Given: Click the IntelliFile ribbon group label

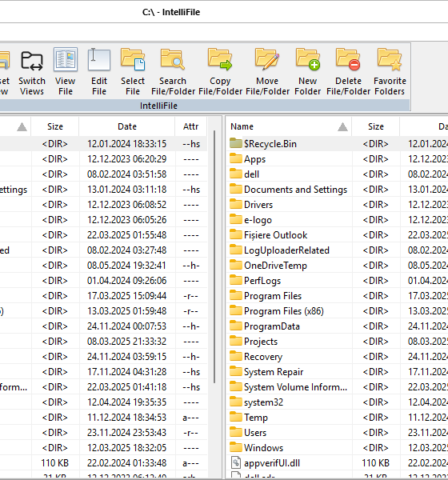Looking at the screenshot, I should [158, 106].
